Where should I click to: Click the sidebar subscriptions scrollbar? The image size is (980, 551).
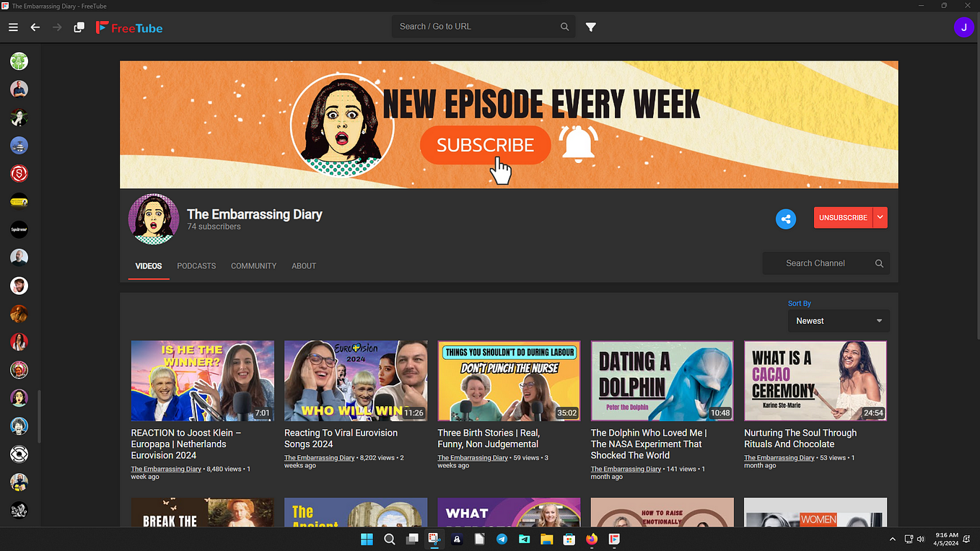tap(39, 417)
